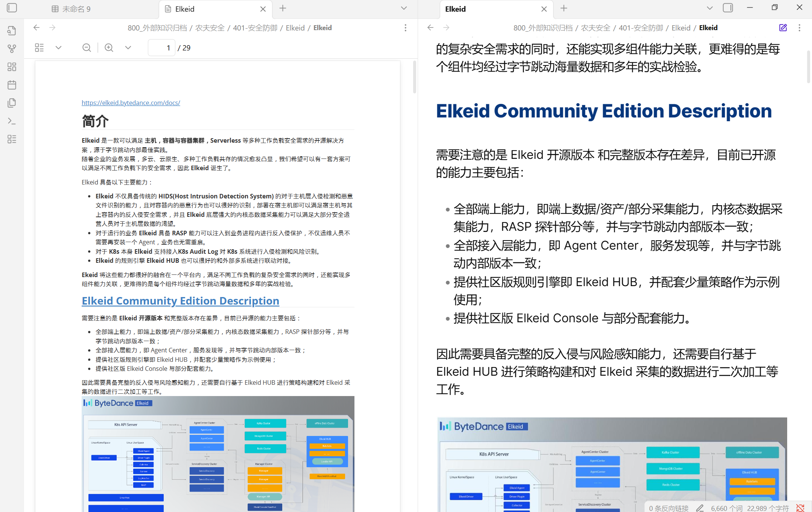Click the sync disabled status bar icon

[x=800, y=508]
